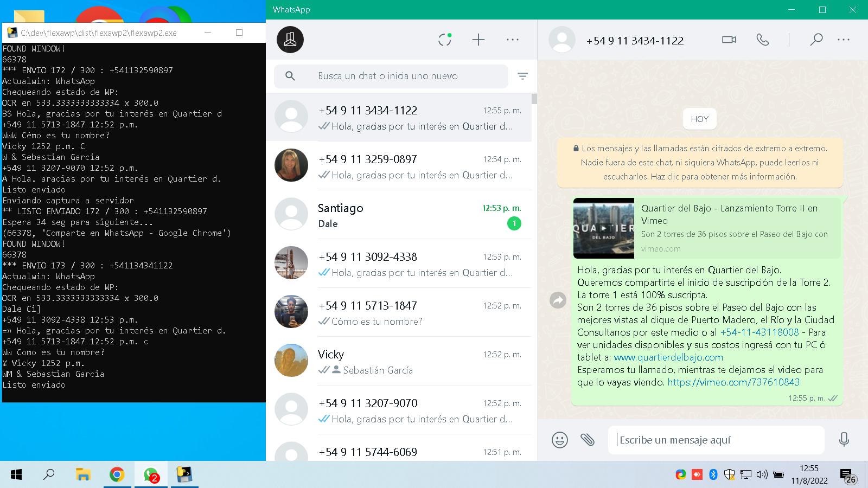Click profile photo of 5713-1847 contact
Image resolution: width=868 pixels, height=488 pixels.
point(291,311)
